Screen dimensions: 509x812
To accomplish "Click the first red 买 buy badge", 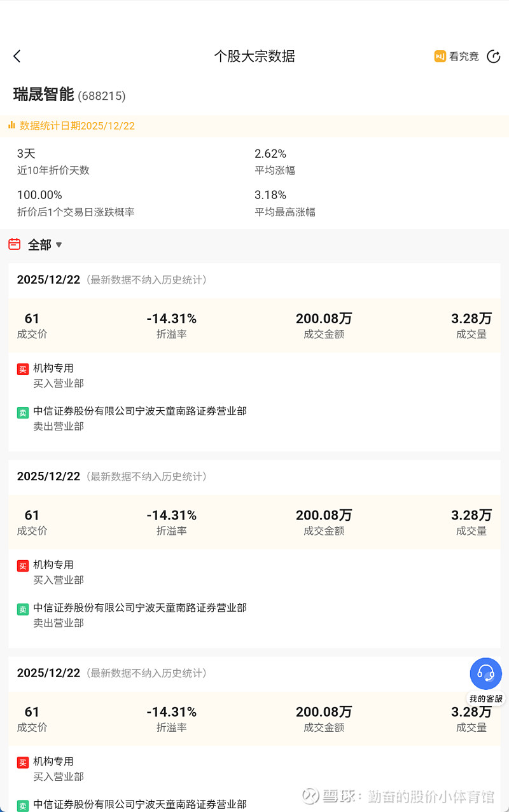I will (23, 369).
